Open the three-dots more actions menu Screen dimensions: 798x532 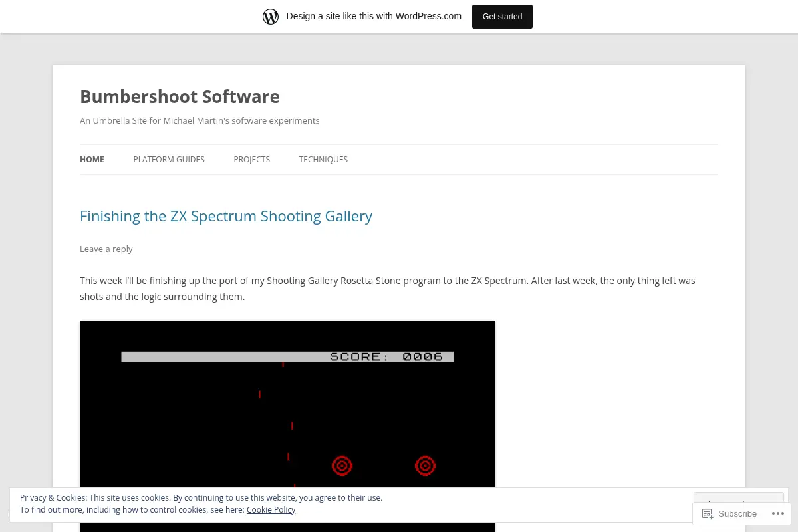778,513
